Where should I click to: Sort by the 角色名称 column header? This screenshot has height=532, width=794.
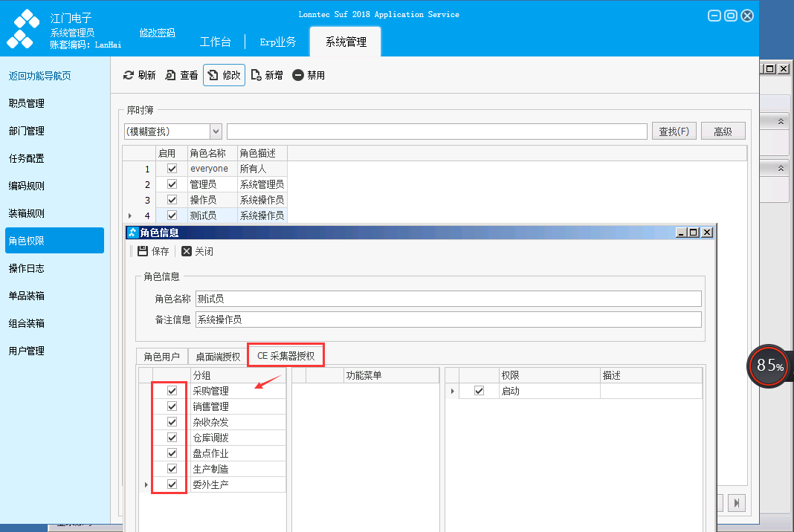[212, 153]
